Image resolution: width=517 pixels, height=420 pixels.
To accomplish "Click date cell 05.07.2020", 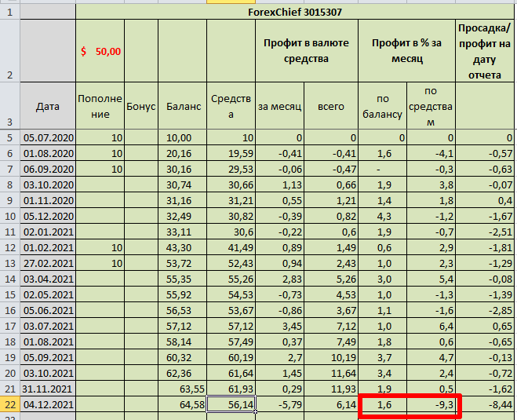I will tap(48, 137).
